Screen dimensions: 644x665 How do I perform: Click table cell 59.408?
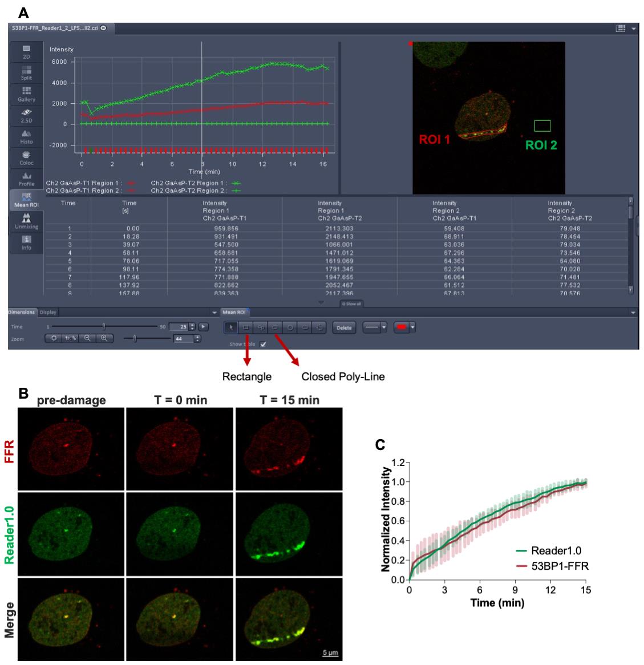455,229
